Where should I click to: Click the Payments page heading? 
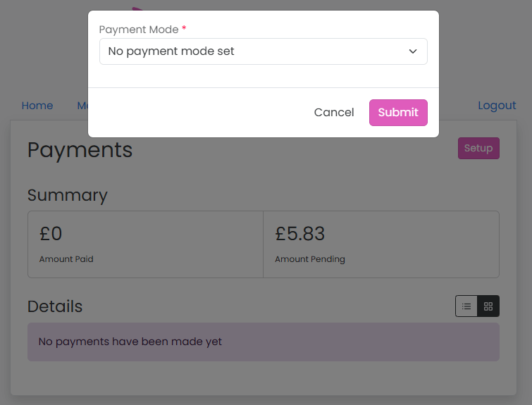[x=80, y=150]
